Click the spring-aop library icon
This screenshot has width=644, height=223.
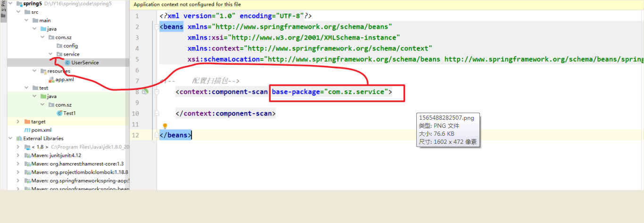(27, 181)
